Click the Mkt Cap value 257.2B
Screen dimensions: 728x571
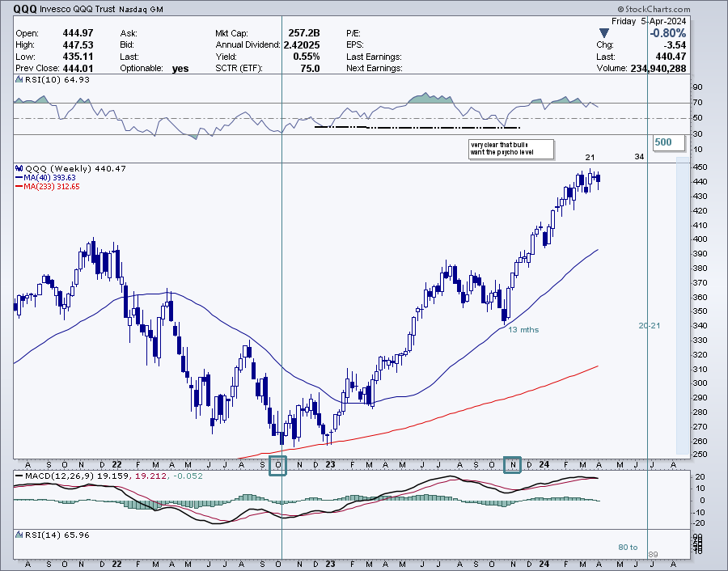[x=304, y=33]
